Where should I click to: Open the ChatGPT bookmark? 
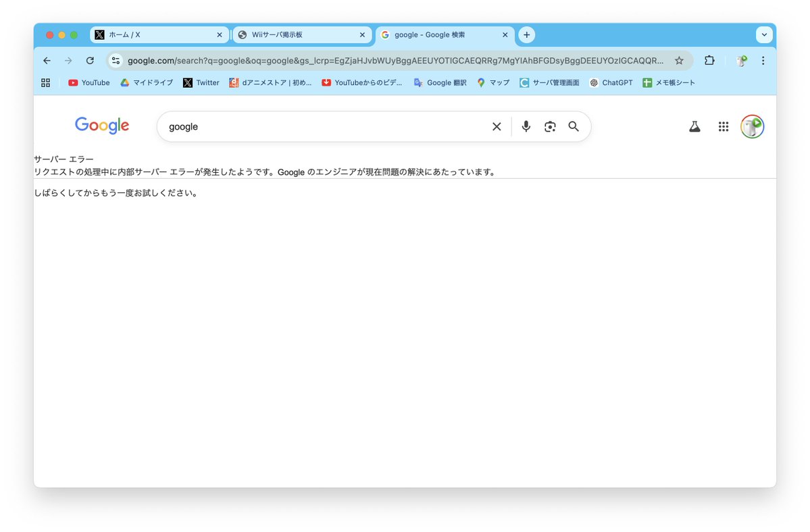(611, 82)
